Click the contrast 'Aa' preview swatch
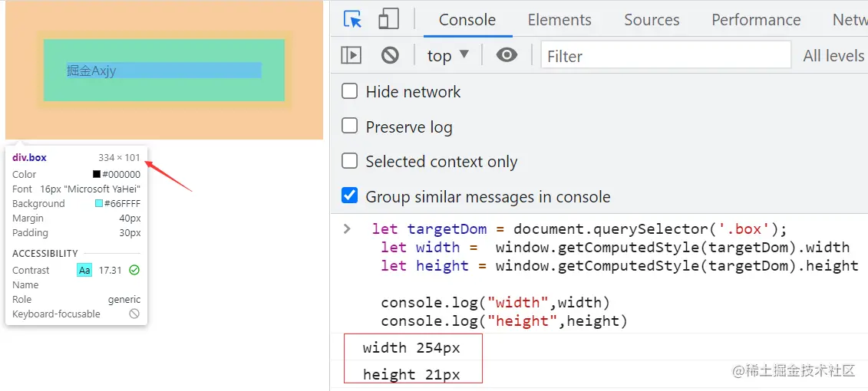868x391 pixels. coord(84,271)
